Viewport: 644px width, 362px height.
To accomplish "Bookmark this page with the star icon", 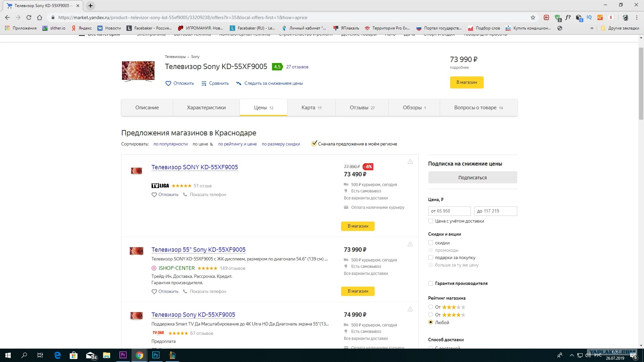I will (x=533, y=17).
